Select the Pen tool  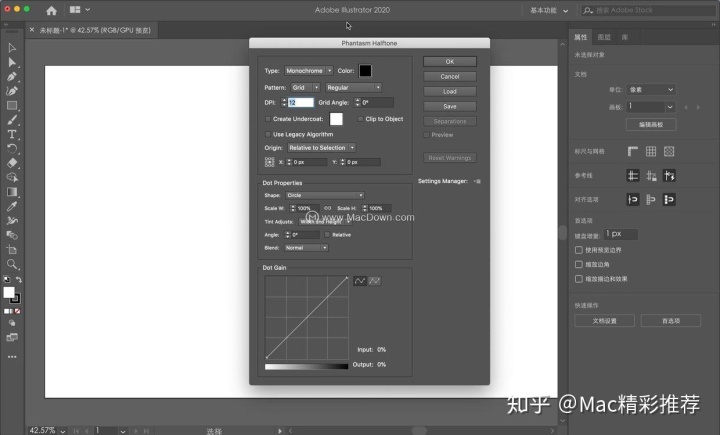tap(12, 77)
